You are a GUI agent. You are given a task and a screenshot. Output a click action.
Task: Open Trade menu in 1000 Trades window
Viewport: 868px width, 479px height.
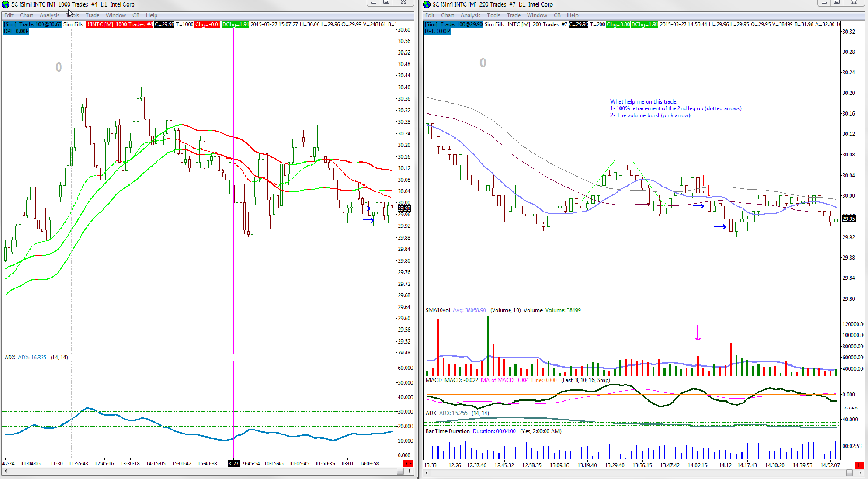point(92,15)
